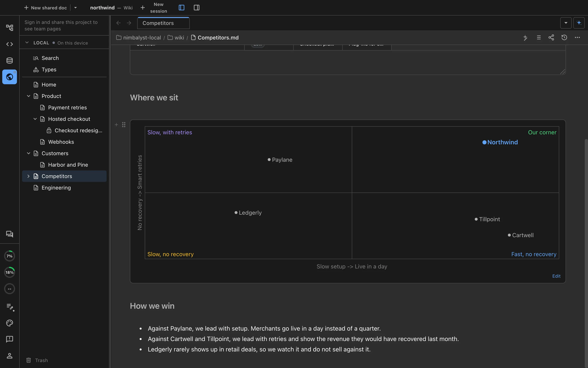Screen dimensions: 588x368
Task: Open the feedback icon in left rail
Action: pos(9,339)
